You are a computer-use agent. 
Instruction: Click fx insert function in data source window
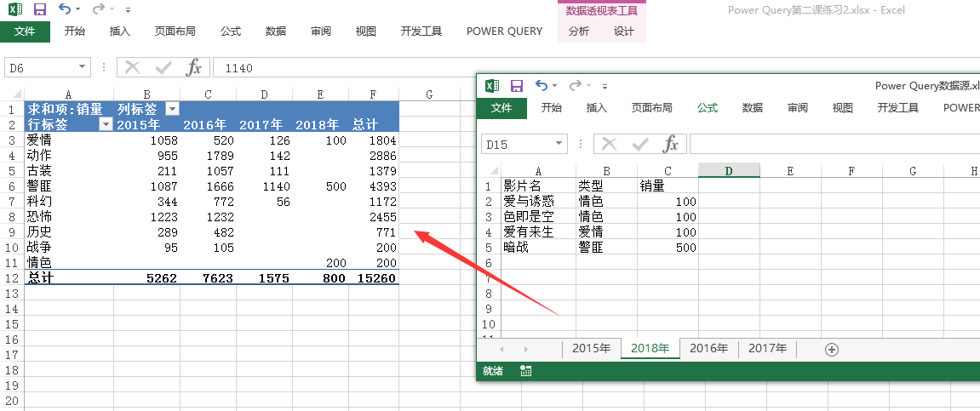[x=671, y=145]
